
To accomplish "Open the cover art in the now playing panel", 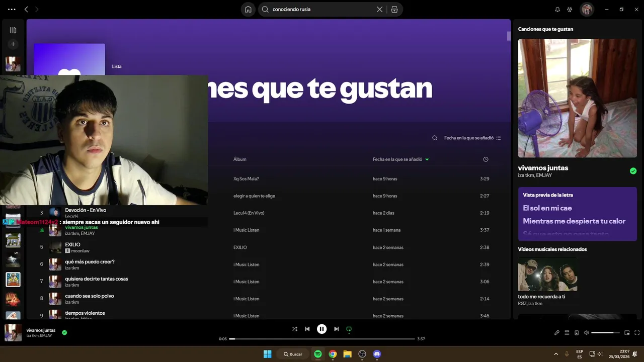I will tap(577, 98).
